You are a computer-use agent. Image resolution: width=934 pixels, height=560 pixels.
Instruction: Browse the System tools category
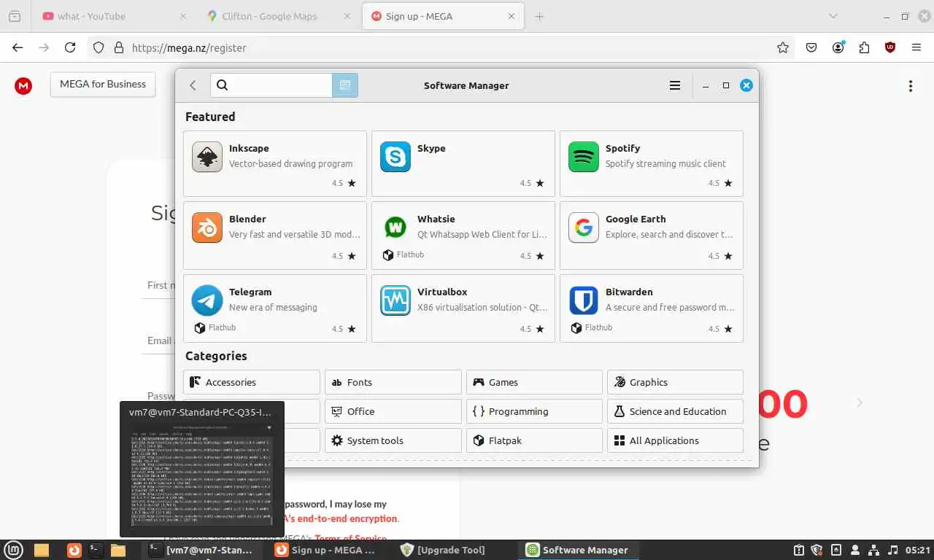tap(393, 440)
